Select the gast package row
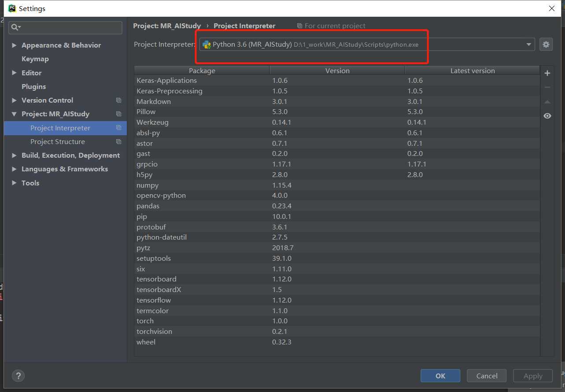Screen dimensions: 565x392 click(x=337, y=154)
